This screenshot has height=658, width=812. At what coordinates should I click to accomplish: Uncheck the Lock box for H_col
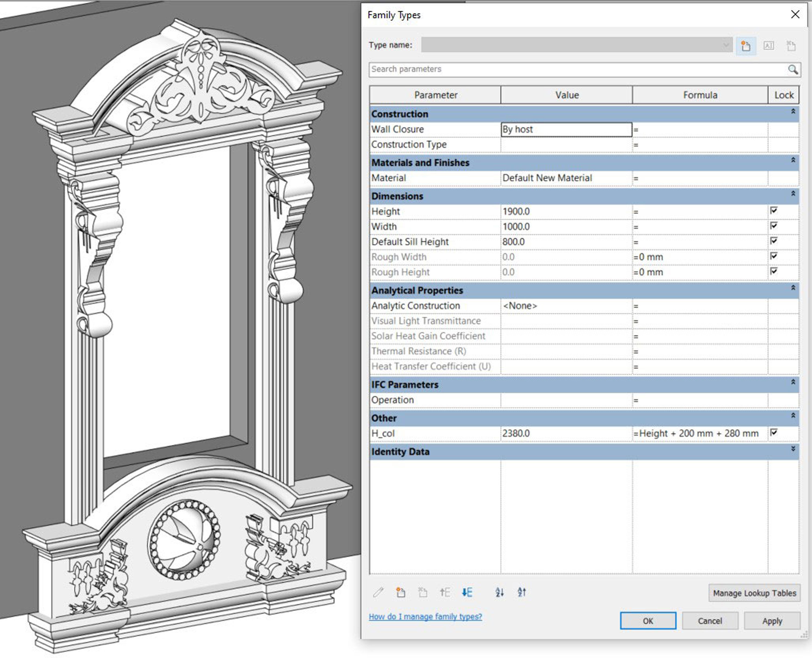[774, 432]
